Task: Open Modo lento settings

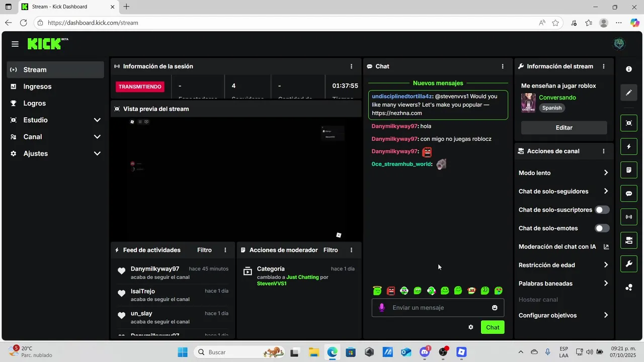Action: [563, 173]
